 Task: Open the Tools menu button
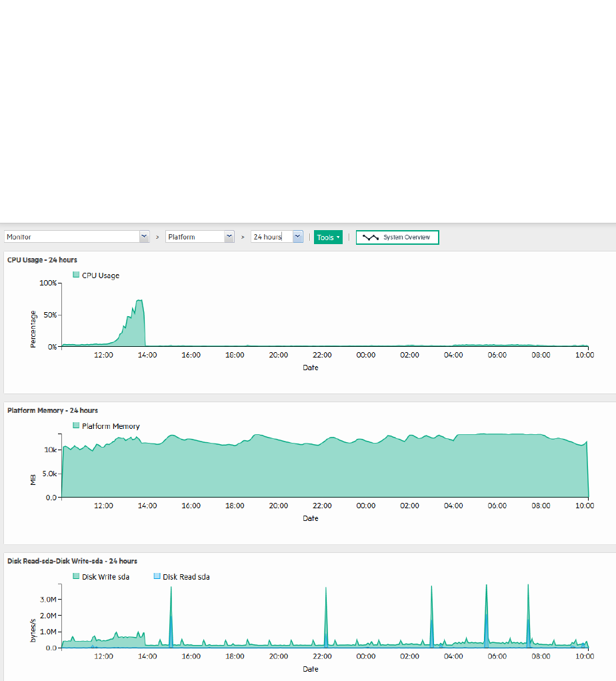[x=328, y=237]
